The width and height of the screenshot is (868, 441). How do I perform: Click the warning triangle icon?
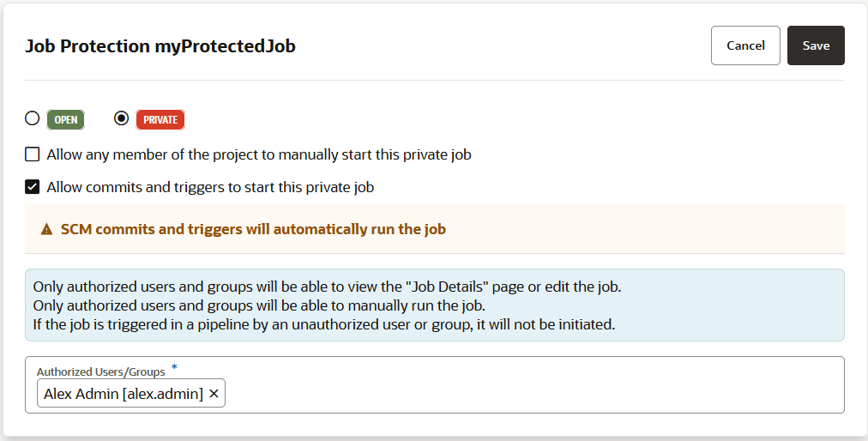point(47,230)
